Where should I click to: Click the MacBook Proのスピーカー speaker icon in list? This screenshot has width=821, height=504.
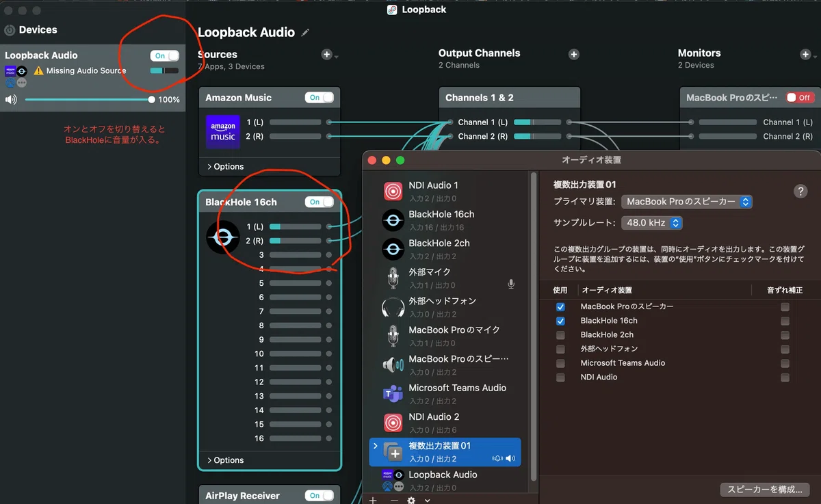click(x=393, y=364)
